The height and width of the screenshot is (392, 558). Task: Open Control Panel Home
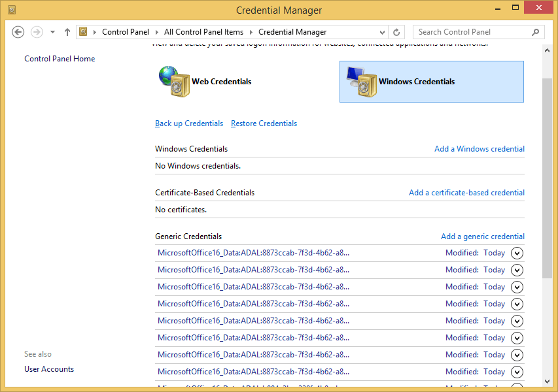[60, 59]
